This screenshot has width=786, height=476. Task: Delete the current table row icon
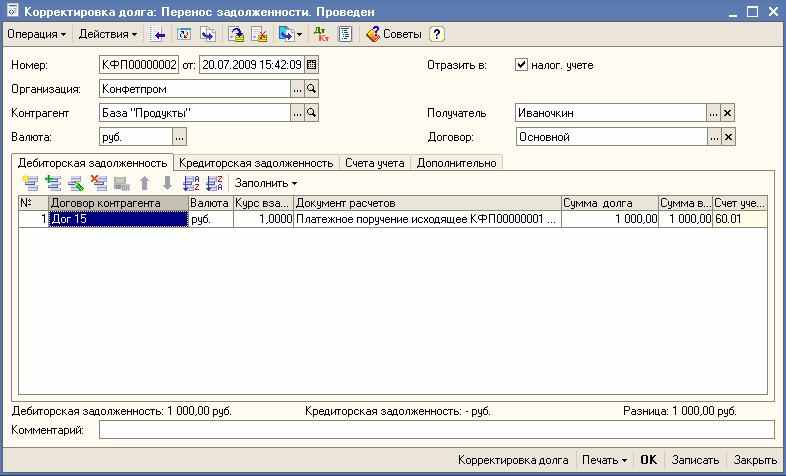click(99, 183)
